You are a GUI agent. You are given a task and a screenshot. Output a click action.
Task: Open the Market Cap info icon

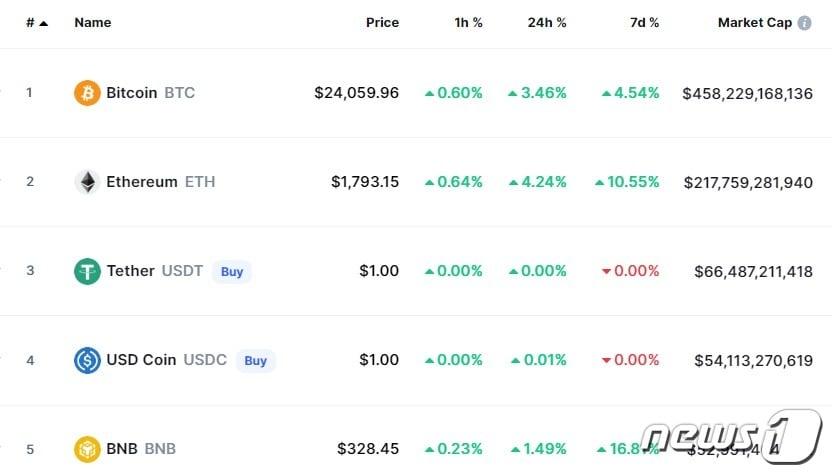[x=804, y=23]
